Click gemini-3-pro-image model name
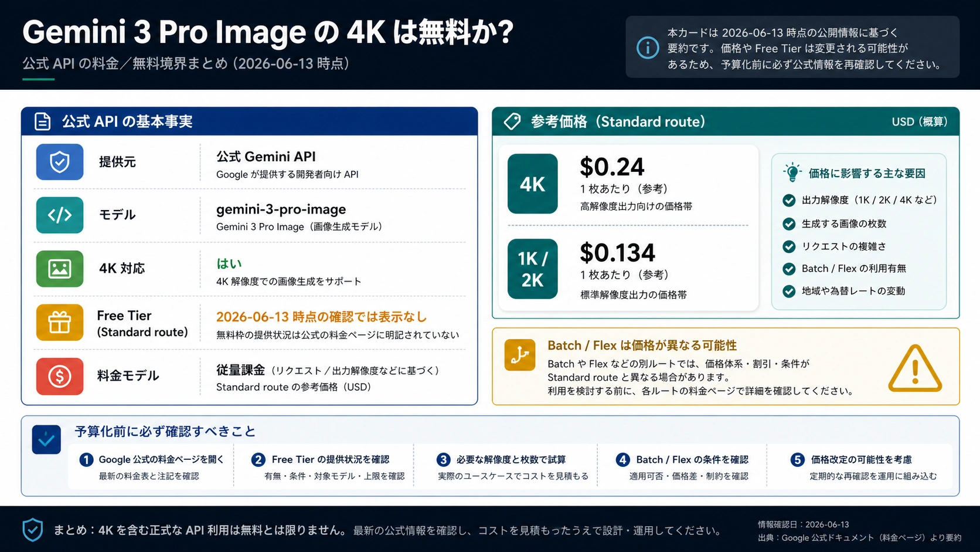 pyautogui.click(x=281, y=209)
